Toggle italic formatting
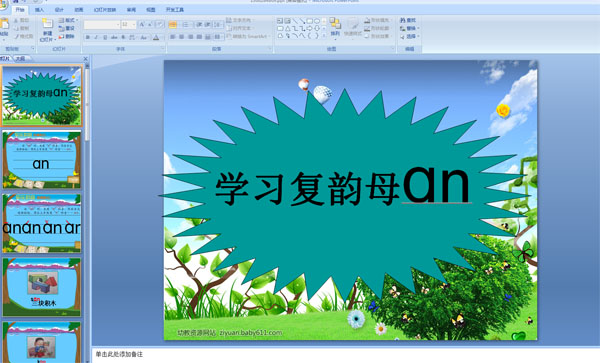Viewport: 600px width, 363px height. (96, 37)
